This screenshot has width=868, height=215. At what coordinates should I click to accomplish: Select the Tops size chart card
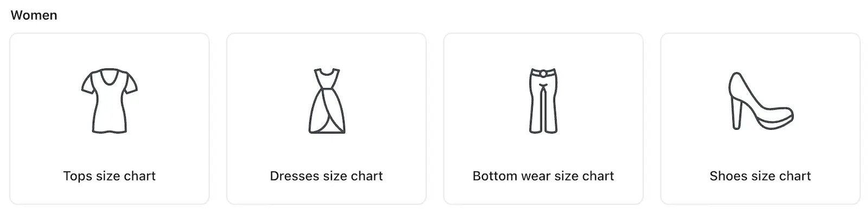(109, 118)
